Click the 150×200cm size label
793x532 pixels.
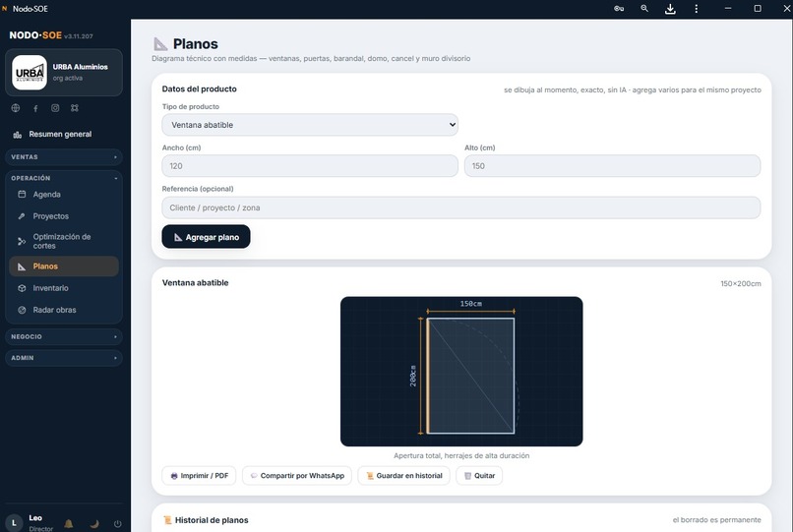tap(741, 283)
